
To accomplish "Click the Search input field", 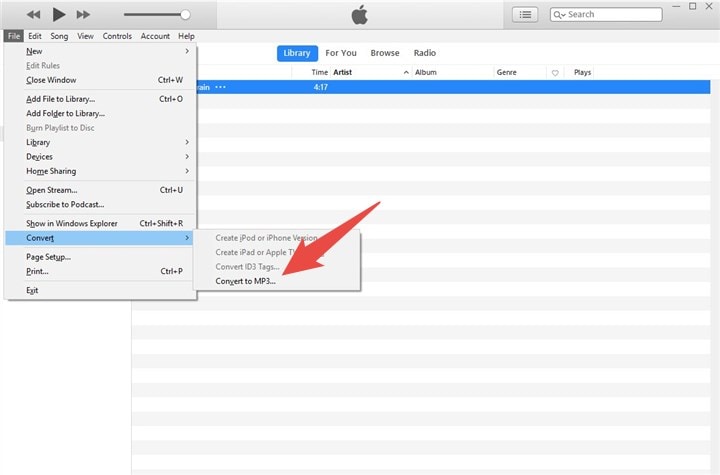I will [606, 15].
